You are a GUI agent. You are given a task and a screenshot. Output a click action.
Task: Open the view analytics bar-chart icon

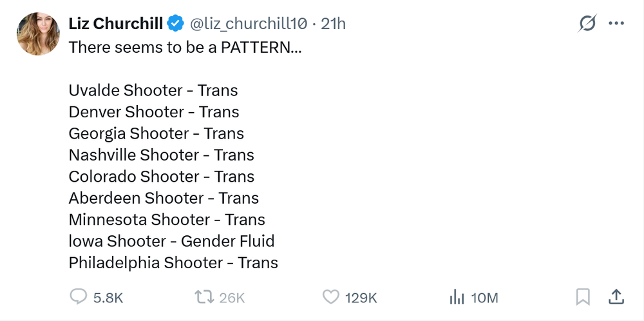pos(457,297)
